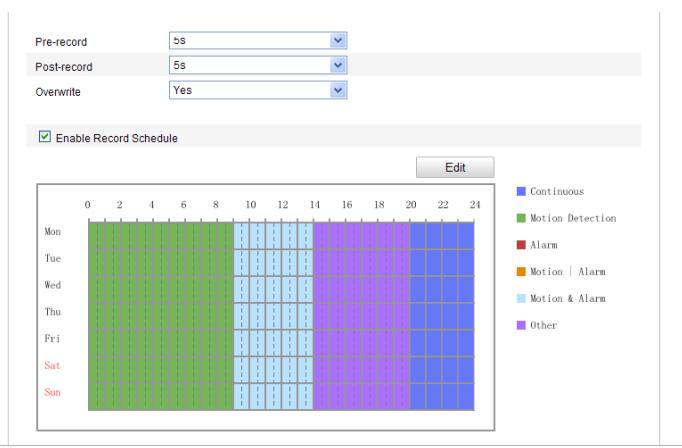Select the Sun row label in schedule
The width and height of the screenshot is (682, 448).
[53, 393]
